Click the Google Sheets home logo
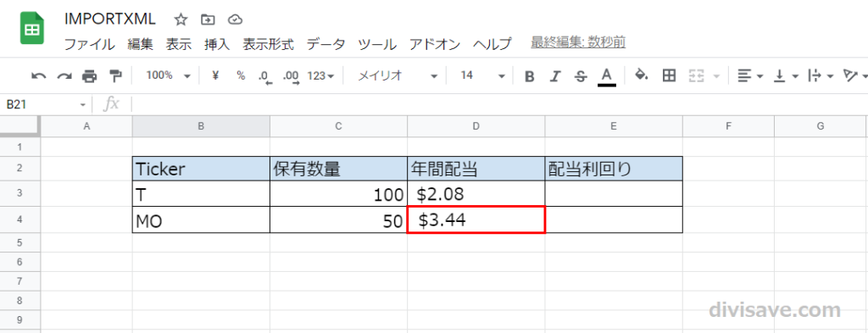868x333 pixels. click(x=32, y=29)
